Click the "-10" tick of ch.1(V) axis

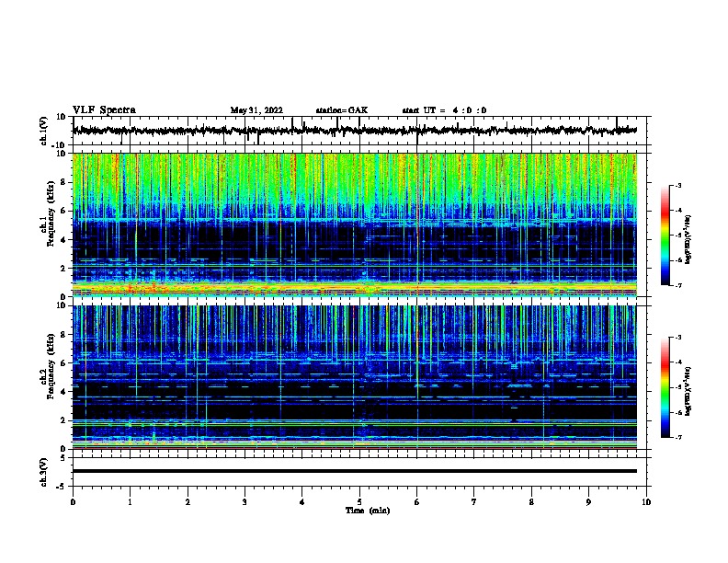click(60, 145)
